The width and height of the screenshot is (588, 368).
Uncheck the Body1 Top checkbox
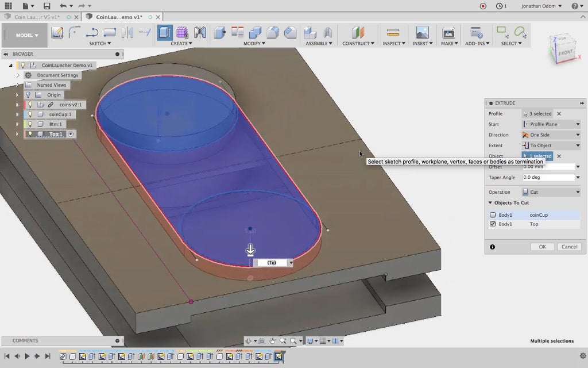pyautogui.click(x=493, y=224)
